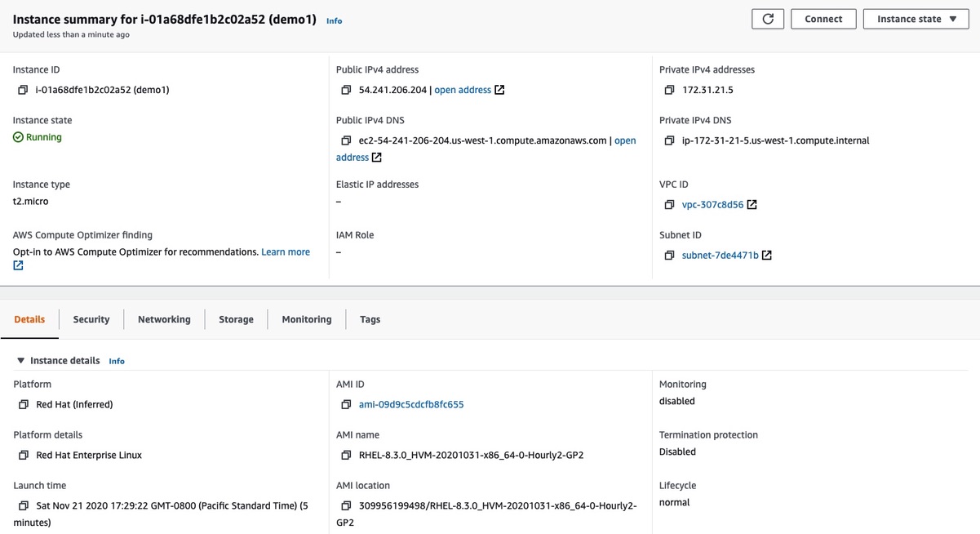980x534 pixels.
Task: Open the Instance state dropdown
Action: pyautogui.click(x=916, y=18)
